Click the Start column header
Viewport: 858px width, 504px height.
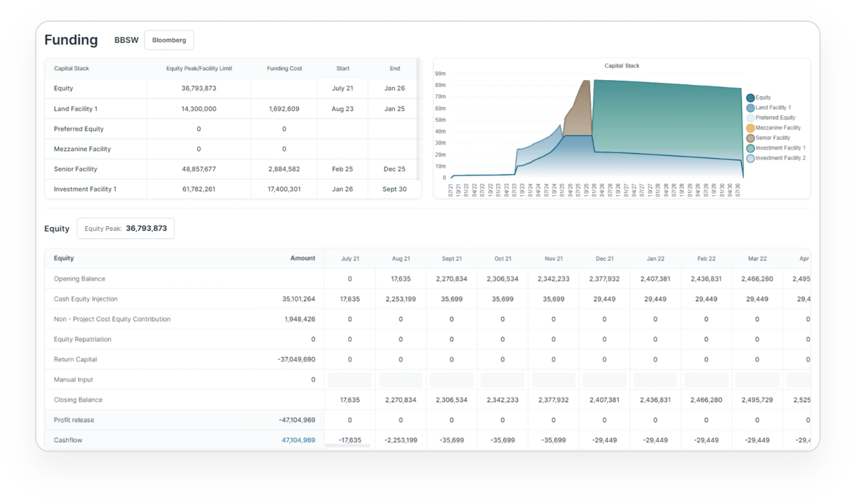(x=343, y=68)
